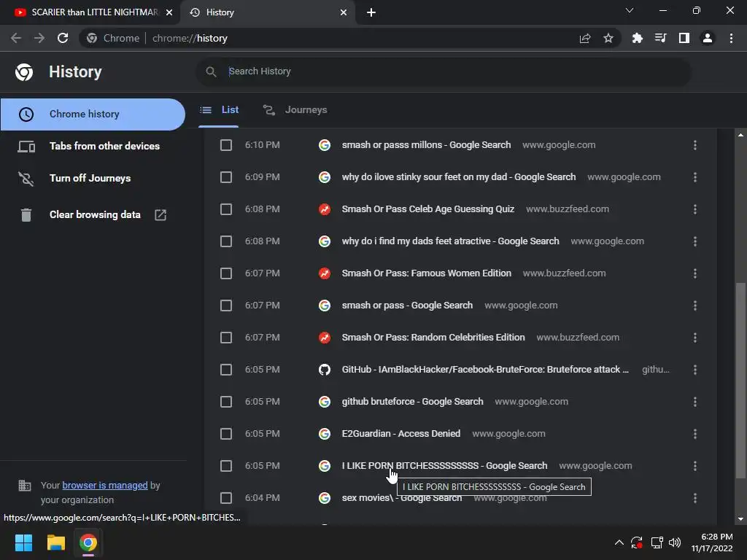
Task: Open the Chrome three-dot main menu
Action: pyautogui.click(x=731, y=38)
